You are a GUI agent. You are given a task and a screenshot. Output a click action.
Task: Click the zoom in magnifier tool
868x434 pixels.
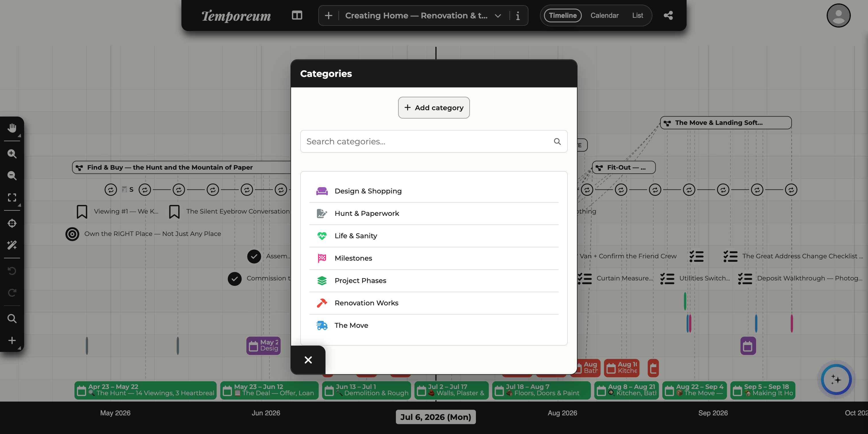12,154
